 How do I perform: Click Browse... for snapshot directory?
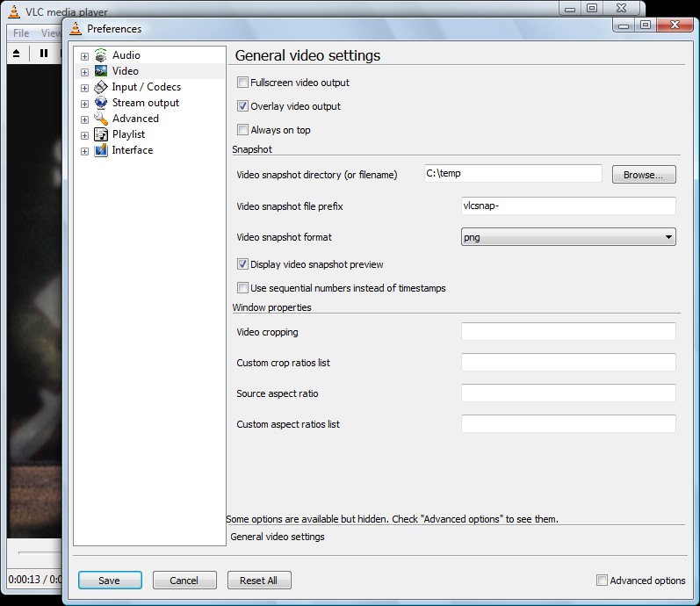(644, 175)
